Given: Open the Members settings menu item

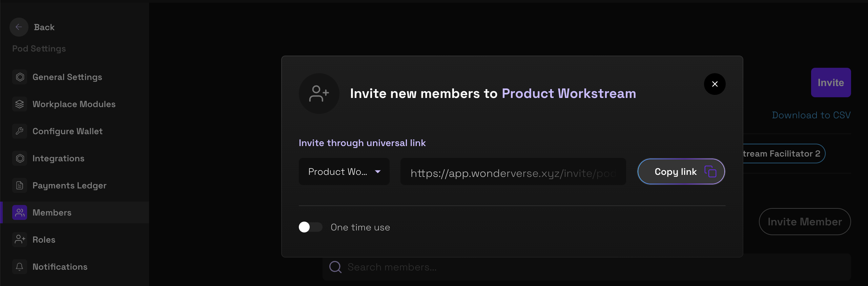Looking at the screenshot, I should (x=52, y=212).
